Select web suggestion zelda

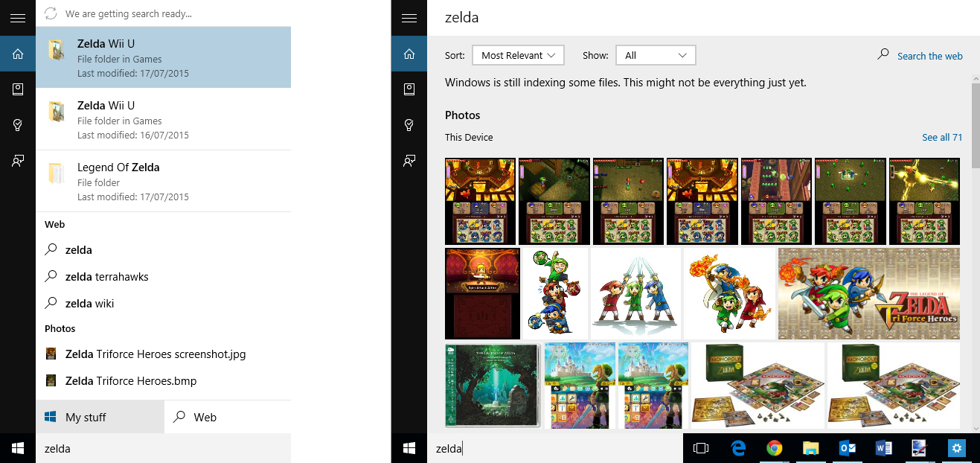pyautogui.click(x=163, y=250)
